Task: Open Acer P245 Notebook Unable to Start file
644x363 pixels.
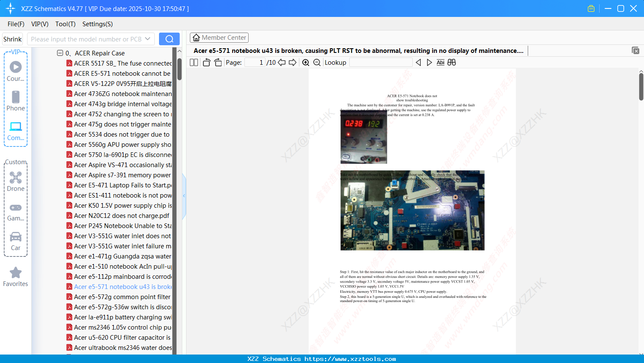Action: 119,225
